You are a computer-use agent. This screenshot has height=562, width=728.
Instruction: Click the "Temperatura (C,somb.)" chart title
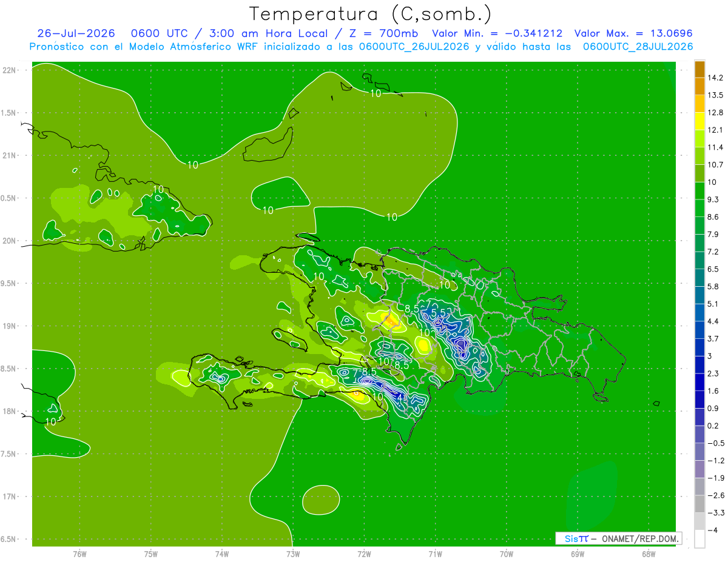coord(371,14)
